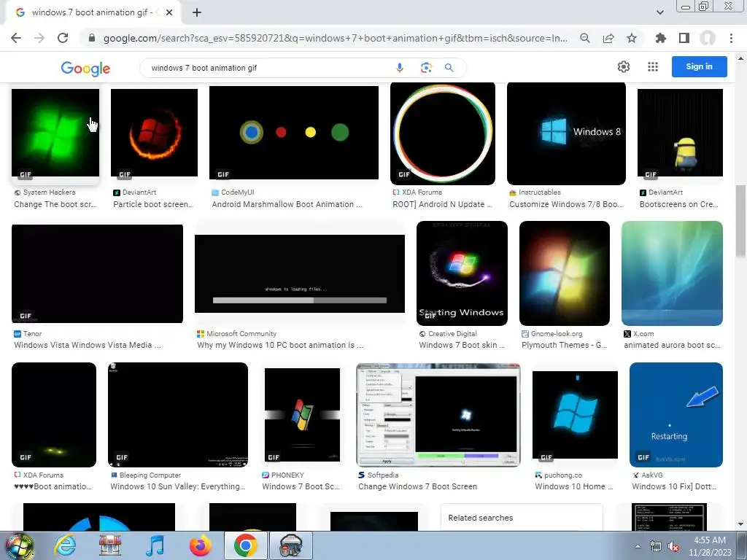Open the Bleeping Computer Sun Valley thumbnail

(x=178, y=415)
